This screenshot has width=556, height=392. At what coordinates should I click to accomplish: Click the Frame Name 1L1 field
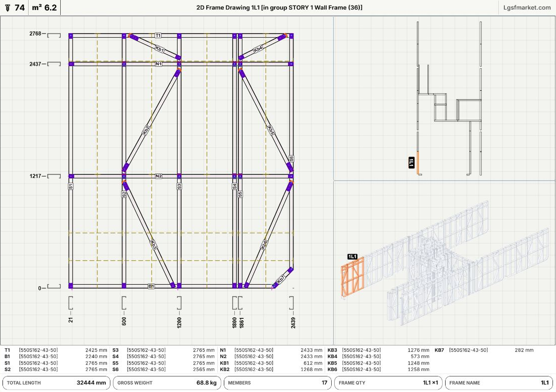point(499,383)
